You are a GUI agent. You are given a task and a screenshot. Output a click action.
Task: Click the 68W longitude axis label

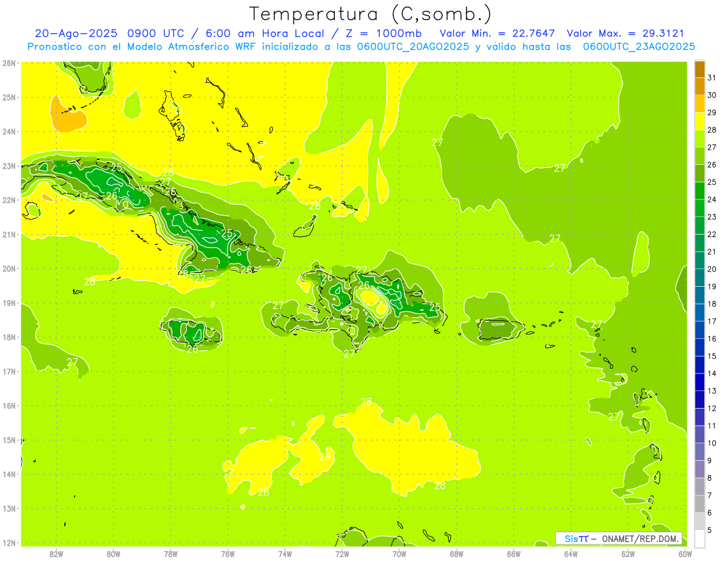[x=457, y=554]
